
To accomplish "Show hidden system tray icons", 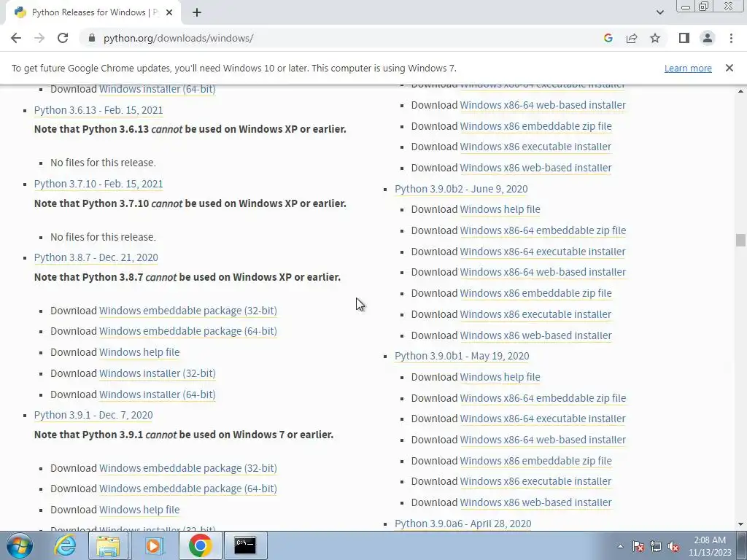I will pos(620,546).
